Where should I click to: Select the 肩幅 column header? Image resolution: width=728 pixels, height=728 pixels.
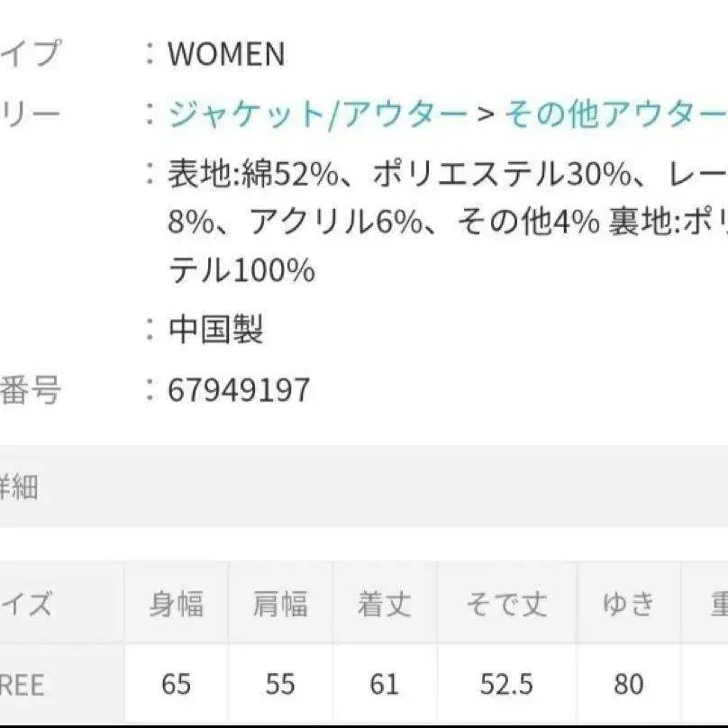pyautogui.click(x=280, y=605)
